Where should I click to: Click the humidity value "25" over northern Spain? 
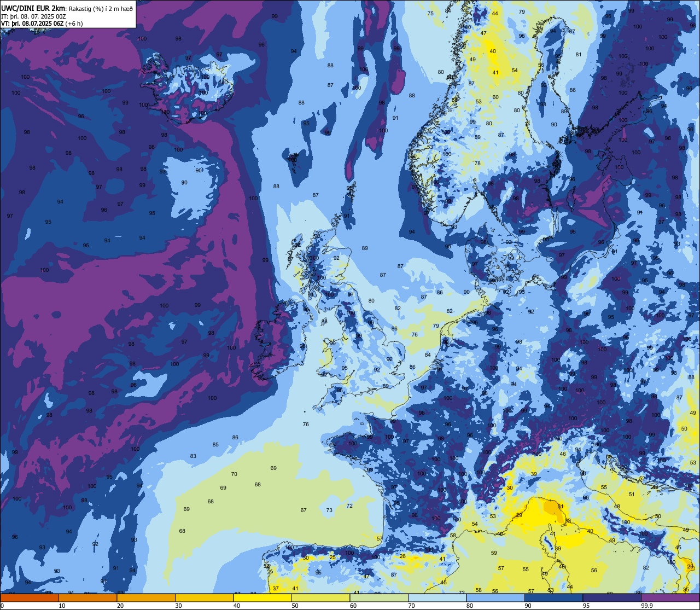(332, 557)
